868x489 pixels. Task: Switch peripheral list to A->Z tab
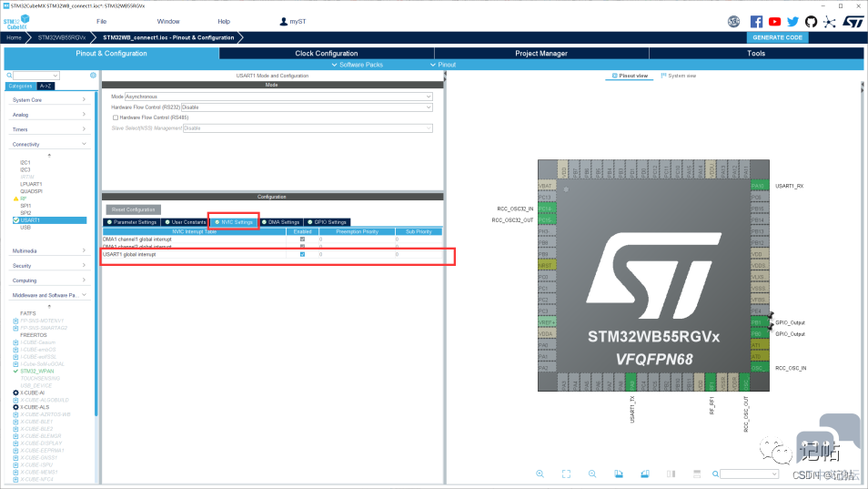pyautogui.click(x=45, y=86)
